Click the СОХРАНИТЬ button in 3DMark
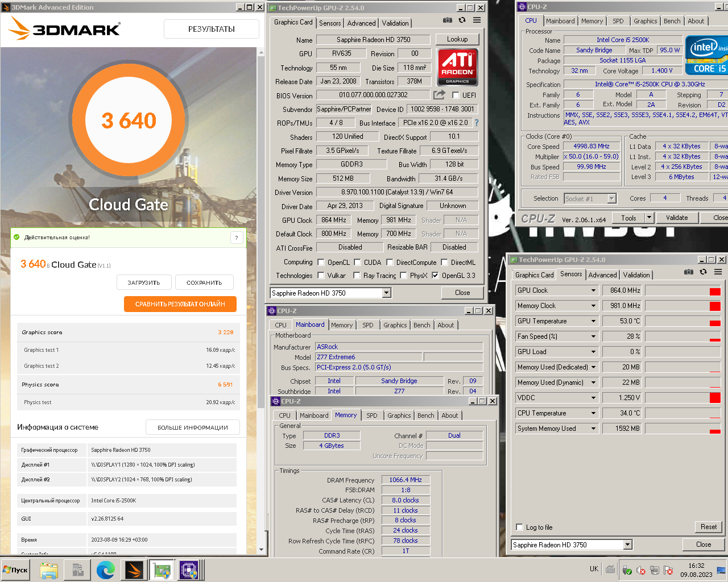The width and height of the screenshot is (728, 582). 204,282
